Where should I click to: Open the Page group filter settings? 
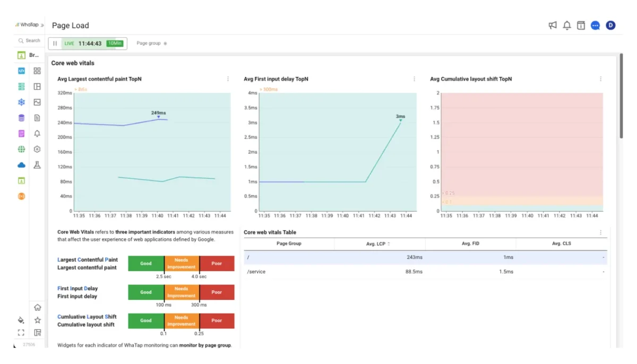165,44
